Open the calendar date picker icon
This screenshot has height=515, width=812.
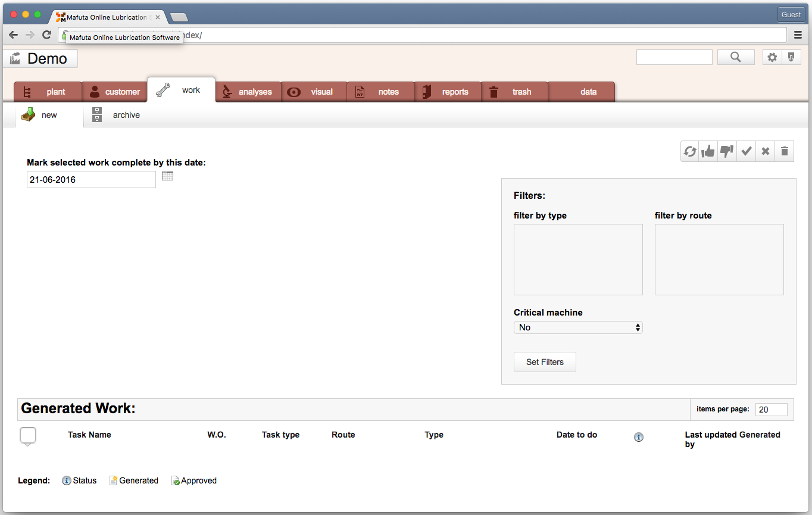tap(167, 176)
